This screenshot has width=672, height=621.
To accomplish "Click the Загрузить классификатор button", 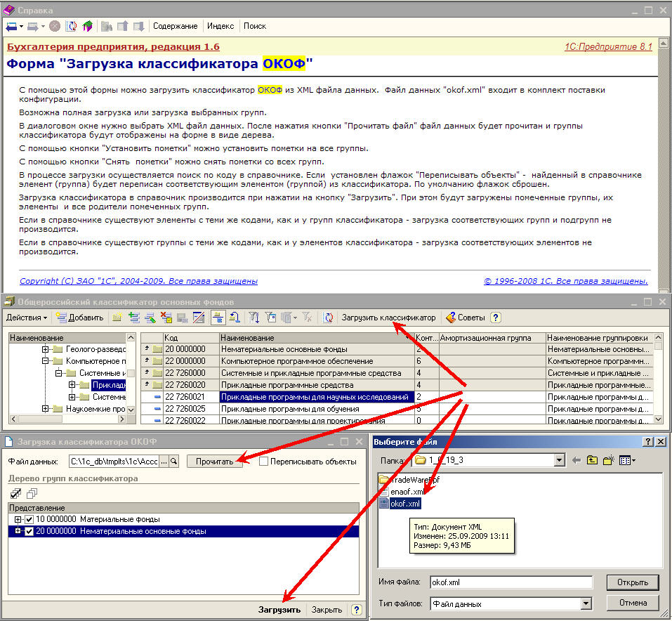I will pyautogui.click(x=388, y=318).
